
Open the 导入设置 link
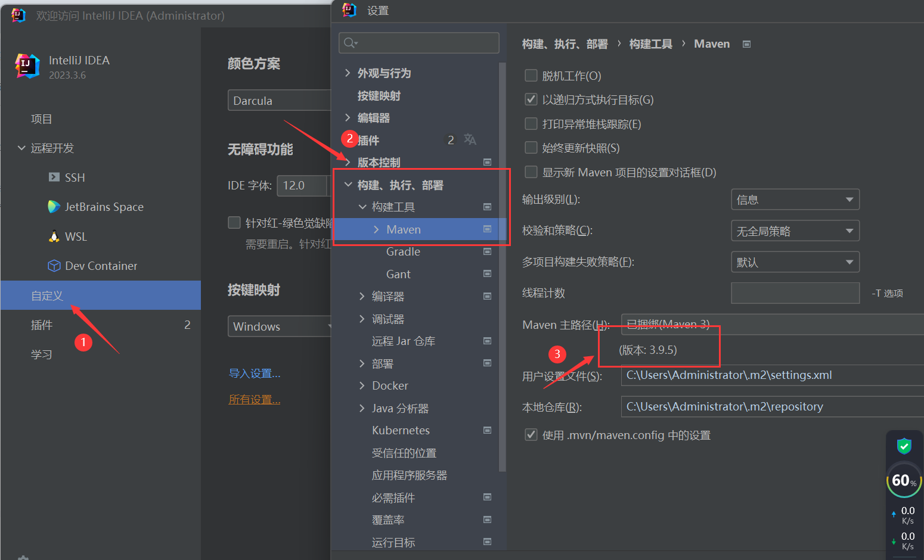tap(255, 373)
